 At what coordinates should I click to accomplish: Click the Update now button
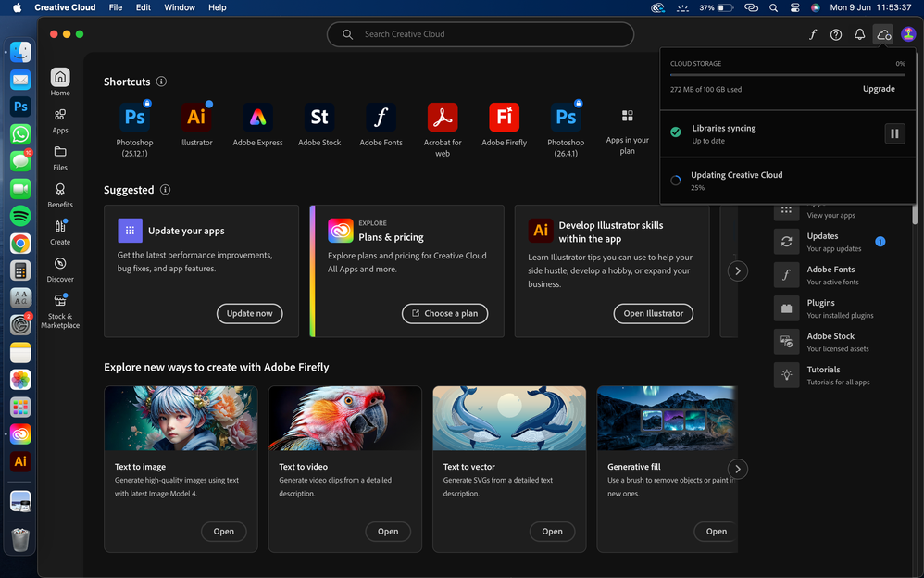pos(250,313)
